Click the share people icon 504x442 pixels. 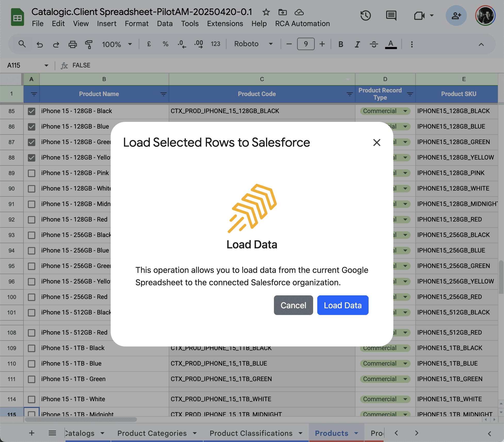[x=456, y=16]
